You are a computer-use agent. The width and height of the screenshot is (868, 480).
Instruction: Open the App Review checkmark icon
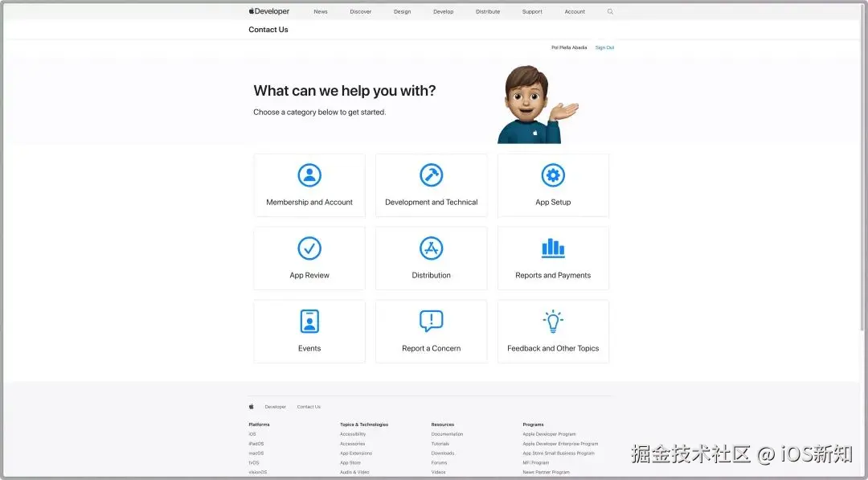309,248
